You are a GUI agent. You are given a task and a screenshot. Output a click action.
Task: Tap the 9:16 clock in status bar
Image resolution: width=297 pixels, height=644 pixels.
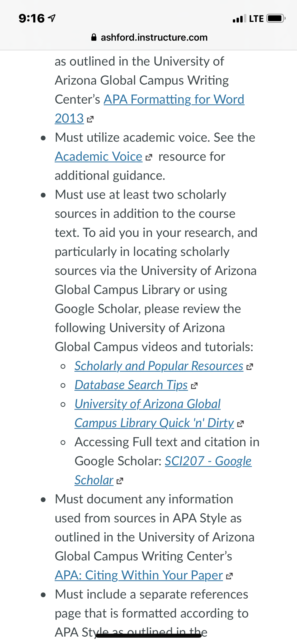point(32,19)
